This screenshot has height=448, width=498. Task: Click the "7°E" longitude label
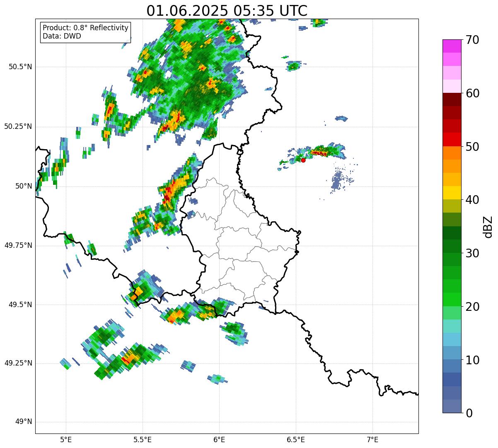click(x=373, y=439)
